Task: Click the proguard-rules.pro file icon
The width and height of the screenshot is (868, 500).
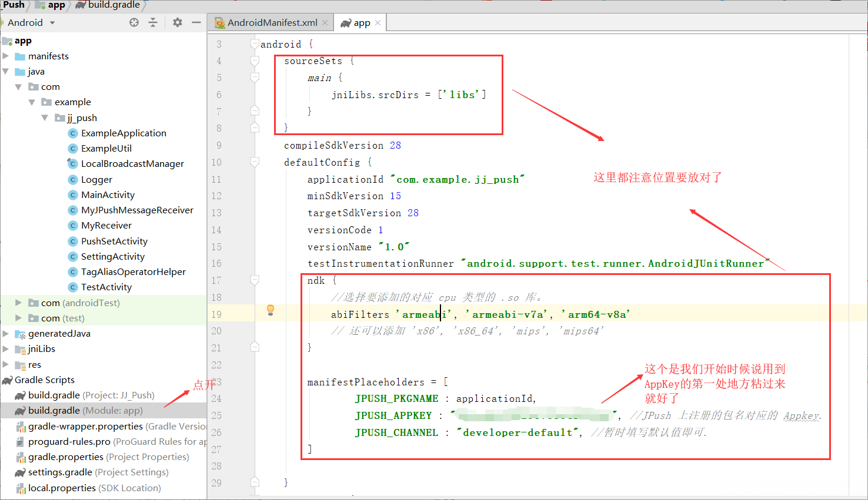Action: tap(21, 442)
